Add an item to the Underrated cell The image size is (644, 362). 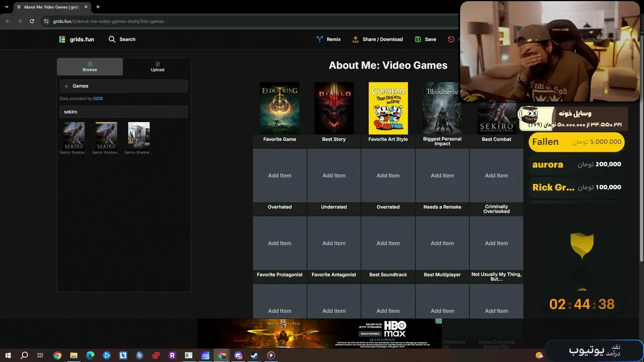(x=334, y=175)
